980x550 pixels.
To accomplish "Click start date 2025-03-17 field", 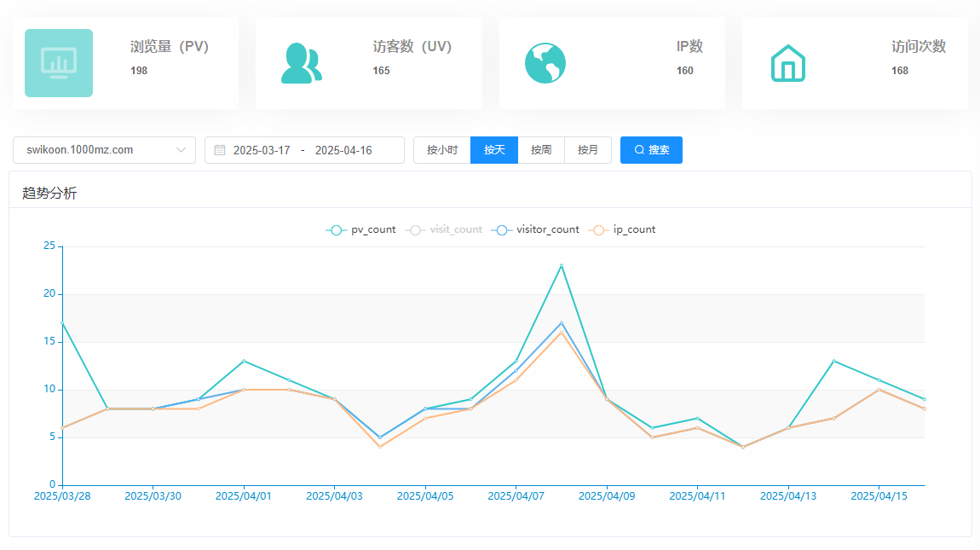I will point(262,150).
